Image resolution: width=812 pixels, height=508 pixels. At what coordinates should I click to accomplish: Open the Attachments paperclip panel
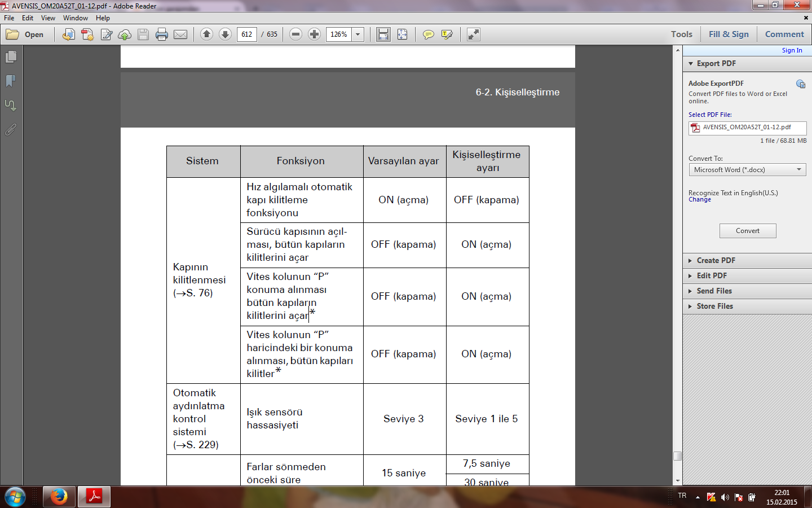tap(11, 130)
